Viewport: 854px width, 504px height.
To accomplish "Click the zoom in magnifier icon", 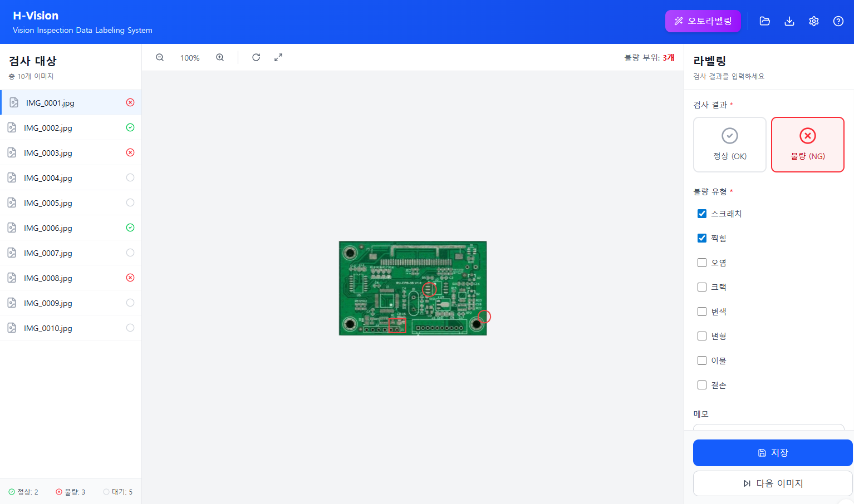I will [x=220, y=58].
